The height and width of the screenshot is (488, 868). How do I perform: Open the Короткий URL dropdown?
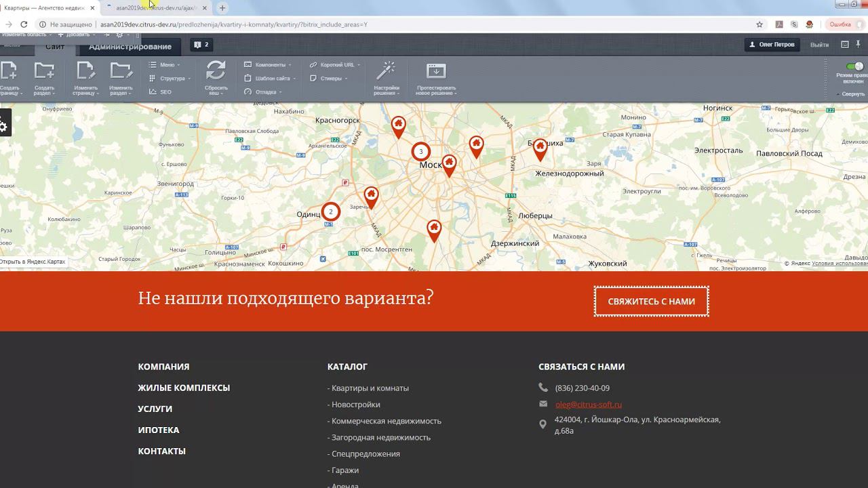(335, 64)
